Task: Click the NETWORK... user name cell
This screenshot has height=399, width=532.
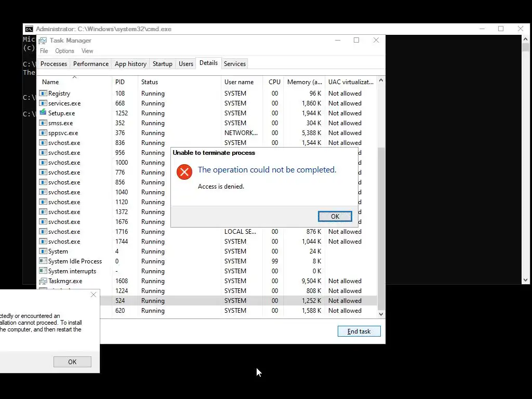Action: (x=241, y=132)
